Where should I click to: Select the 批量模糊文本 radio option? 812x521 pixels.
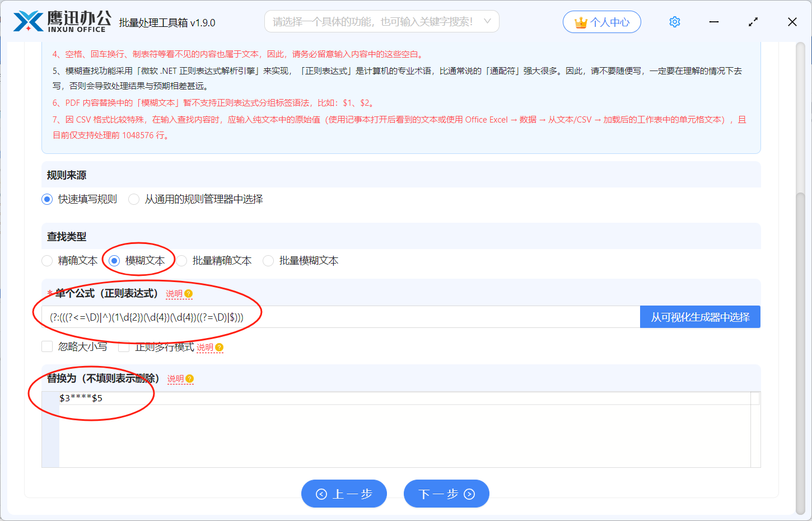coord(268,260)
